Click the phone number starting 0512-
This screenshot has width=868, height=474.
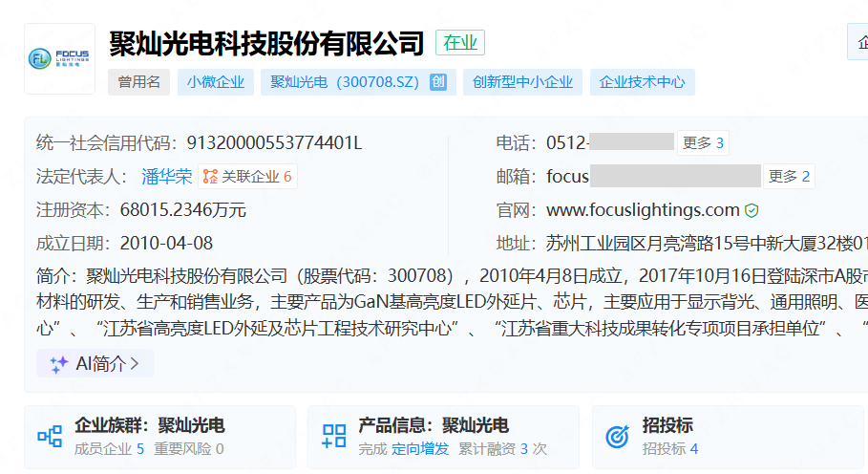point(609,142)
